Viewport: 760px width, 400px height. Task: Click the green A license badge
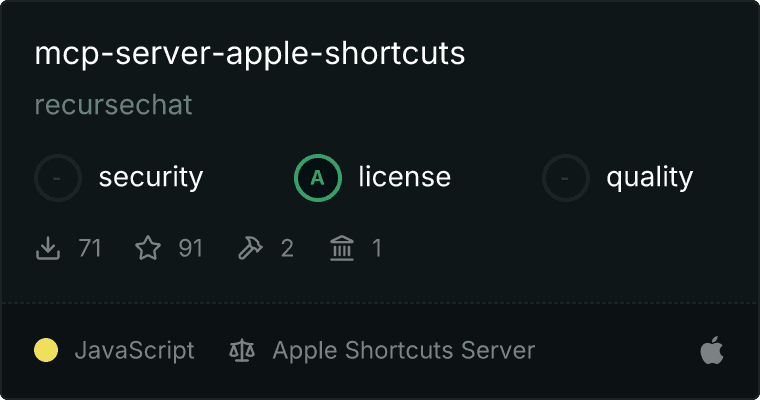tap(318, 178)
